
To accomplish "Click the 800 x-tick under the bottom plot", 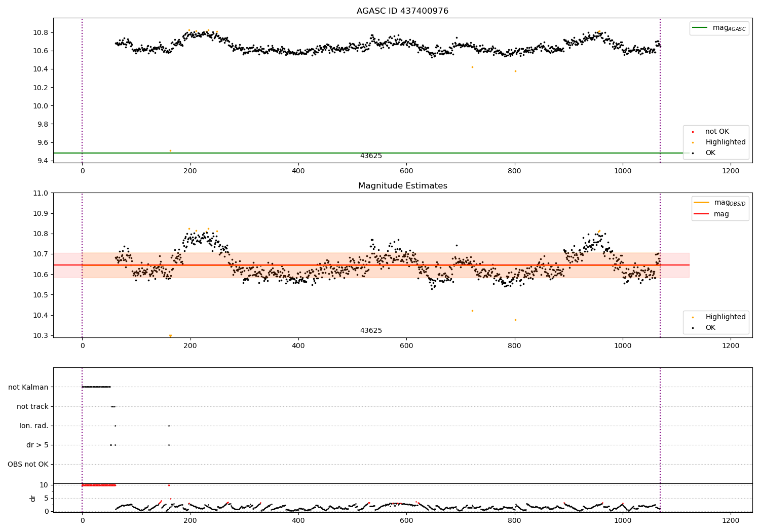I will pos(515,520).
